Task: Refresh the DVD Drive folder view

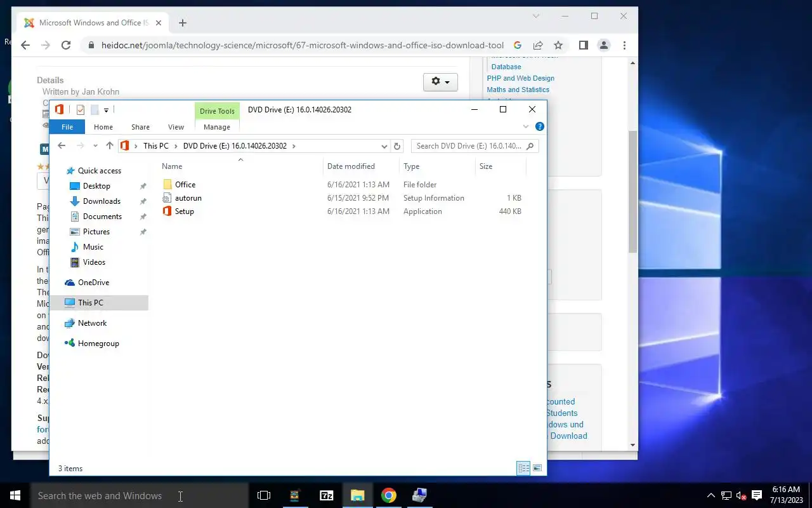Action: pos(397,146)
